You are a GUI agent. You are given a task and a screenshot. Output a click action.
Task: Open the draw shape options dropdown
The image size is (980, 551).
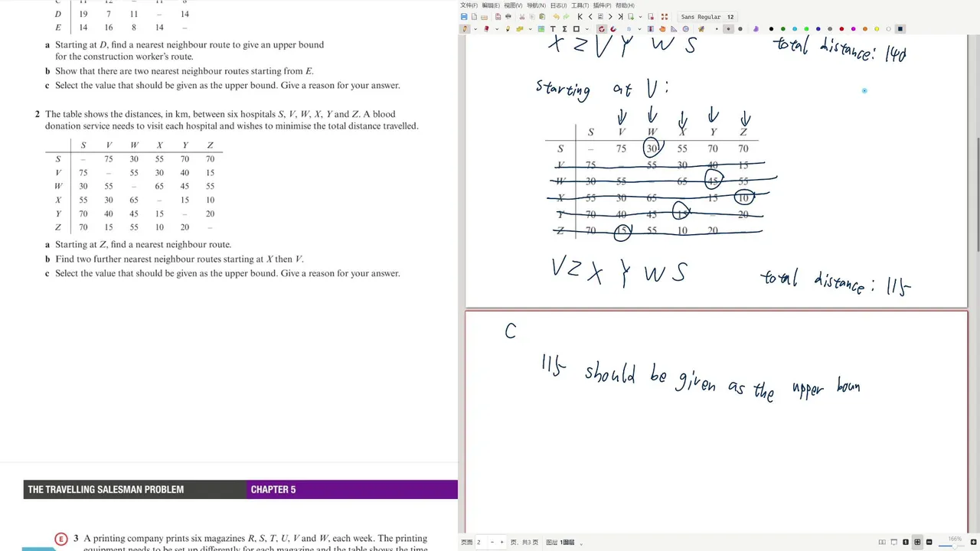(587, 29)
